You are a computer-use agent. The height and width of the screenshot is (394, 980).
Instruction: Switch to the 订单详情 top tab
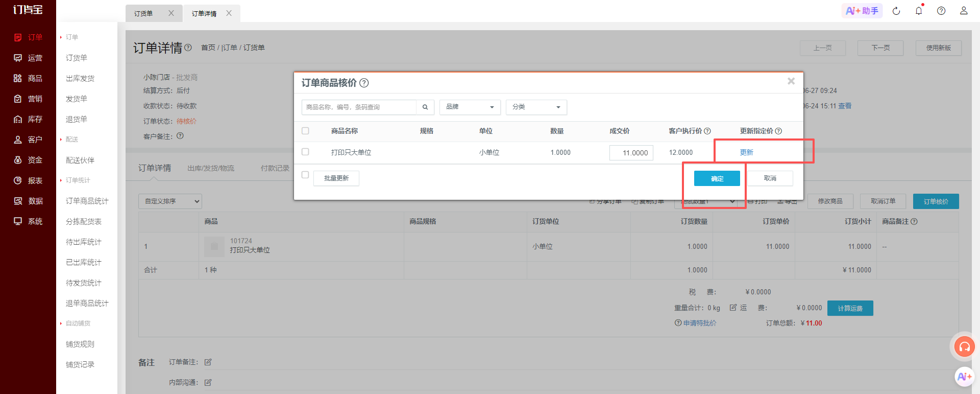click(x=204, y=14)
